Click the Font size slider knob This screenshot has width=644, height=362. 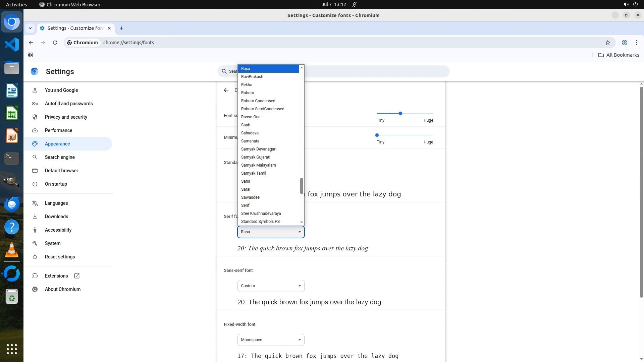pyautogui.click(x=400, y=113)
